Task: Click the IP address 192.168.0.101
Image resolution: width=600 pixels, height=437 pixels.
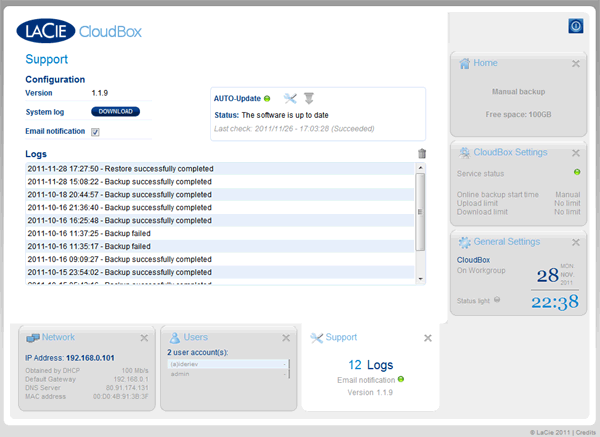Action: [x=90, y=358]
